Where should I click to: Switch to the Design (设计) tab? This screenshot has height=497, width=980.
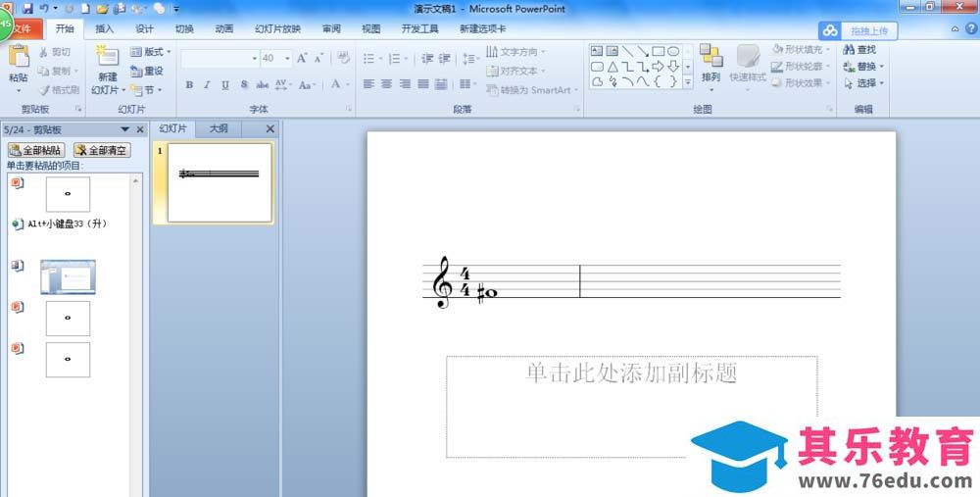(x=144, y=28)
